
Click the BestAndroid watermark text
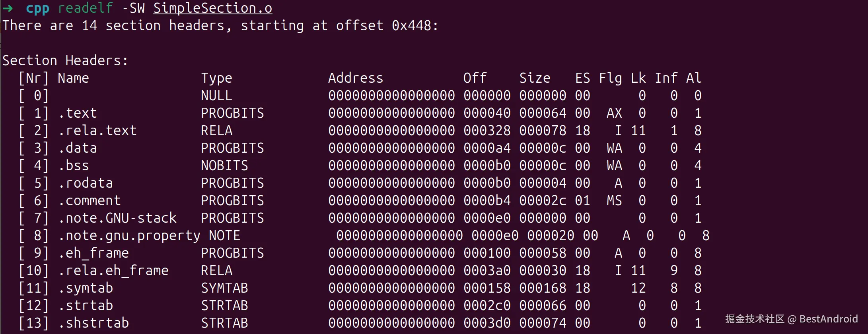coord(828,319)
